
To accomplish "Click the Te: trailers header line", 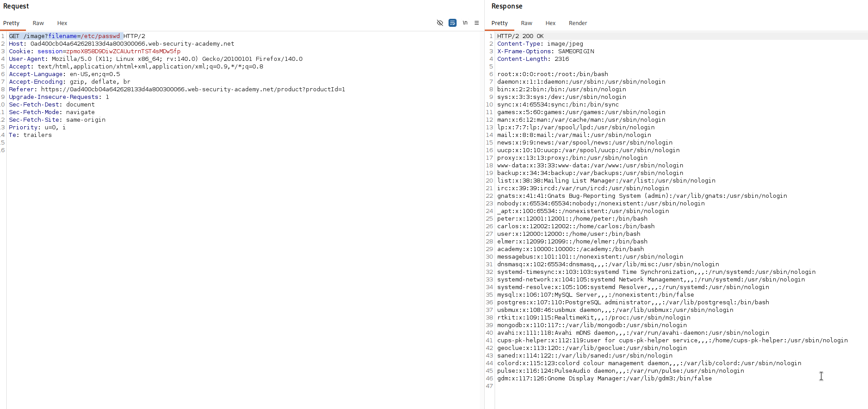I will coord(30,135).
